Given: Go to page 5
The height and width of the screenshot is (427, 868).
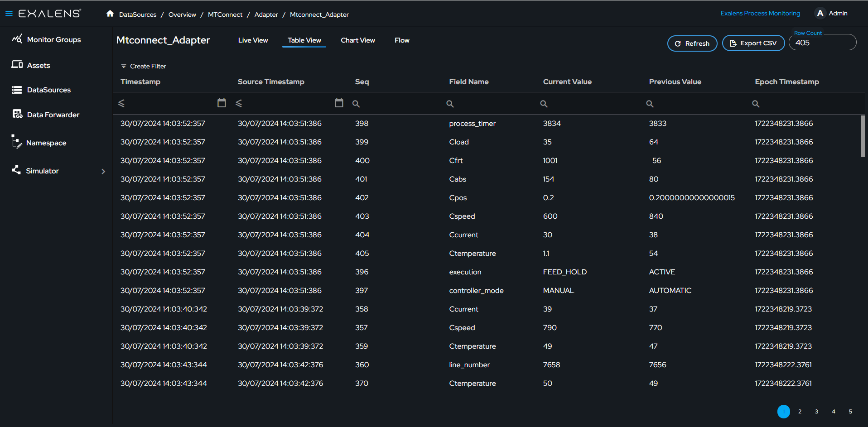Looking at the screenshot, I should point(850,412).
